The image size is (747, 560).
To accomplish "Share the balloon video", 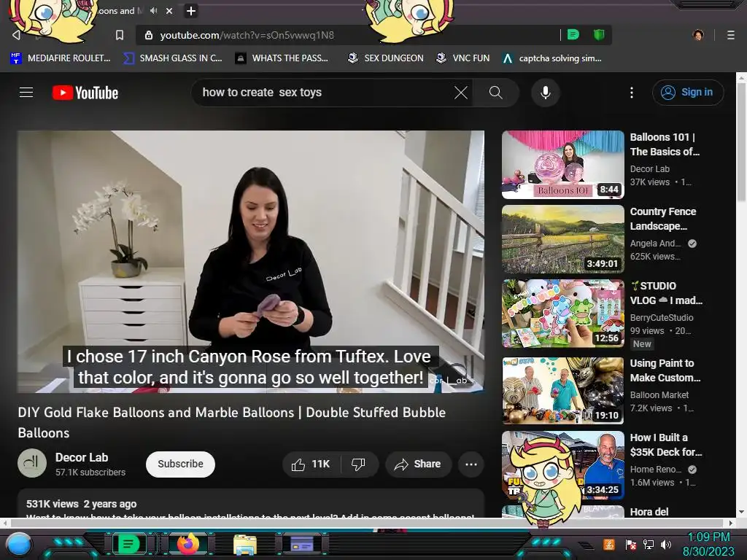I will point(418,464).
